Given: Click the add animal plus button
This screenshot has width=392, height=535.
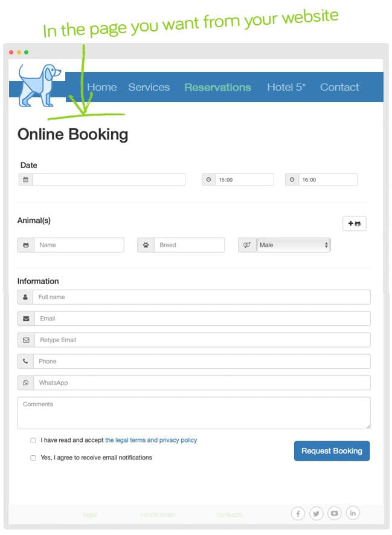Looking at the screenshot, I should click(354, 224).
